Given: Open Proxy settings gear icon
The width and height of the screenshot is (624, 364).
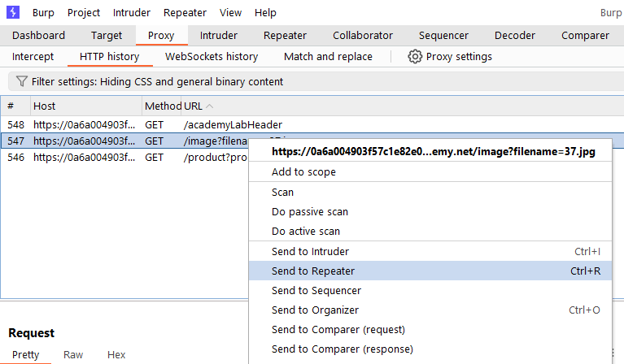Looking at the screenshot, I should pyautogui.click(x=415, y=57).
